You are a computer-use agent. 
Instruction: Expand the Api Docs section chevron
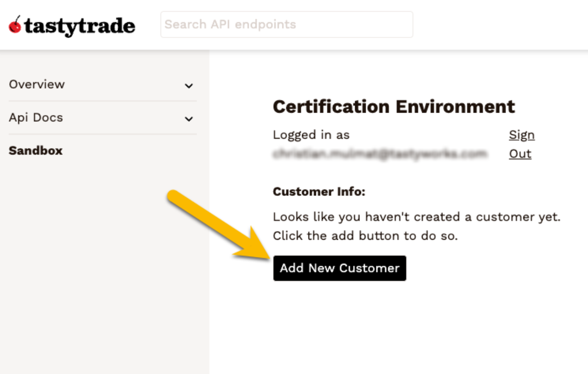click(x=190, y=119)
